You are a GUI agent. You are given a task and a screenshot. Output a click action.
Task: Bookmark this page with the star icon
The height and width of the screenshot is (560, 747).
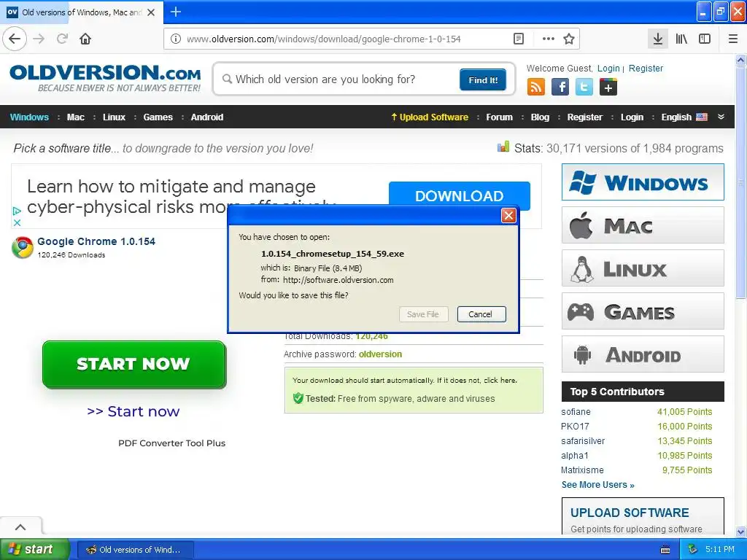tap(569, 39)
